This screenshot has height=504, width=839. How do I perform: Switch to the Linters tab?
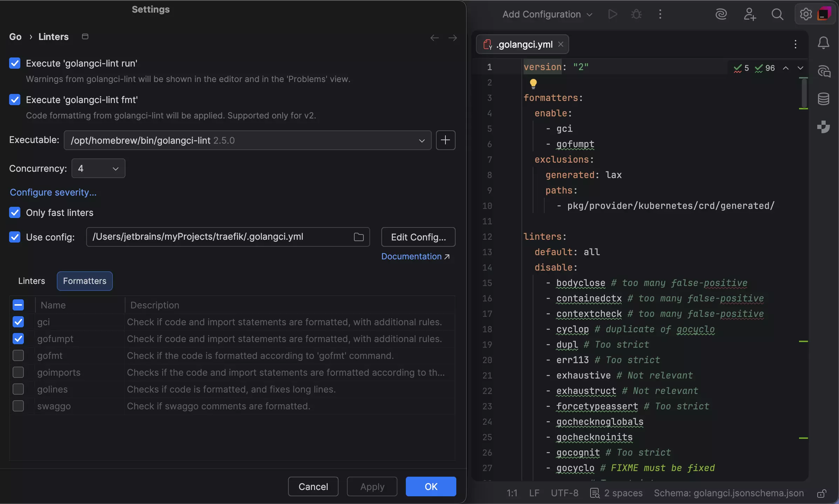click(x=32, y=281)
